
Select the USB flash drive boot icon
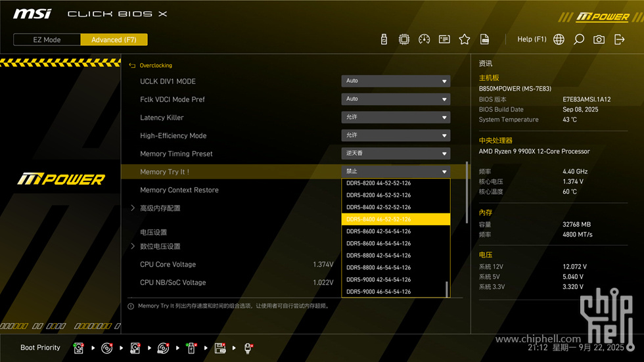point(191,348)
